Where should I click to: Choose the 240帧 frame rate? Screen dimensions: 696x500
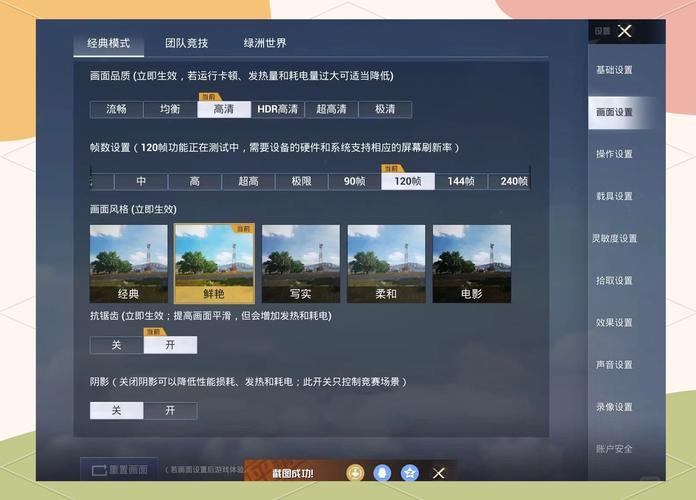[510, 181]
